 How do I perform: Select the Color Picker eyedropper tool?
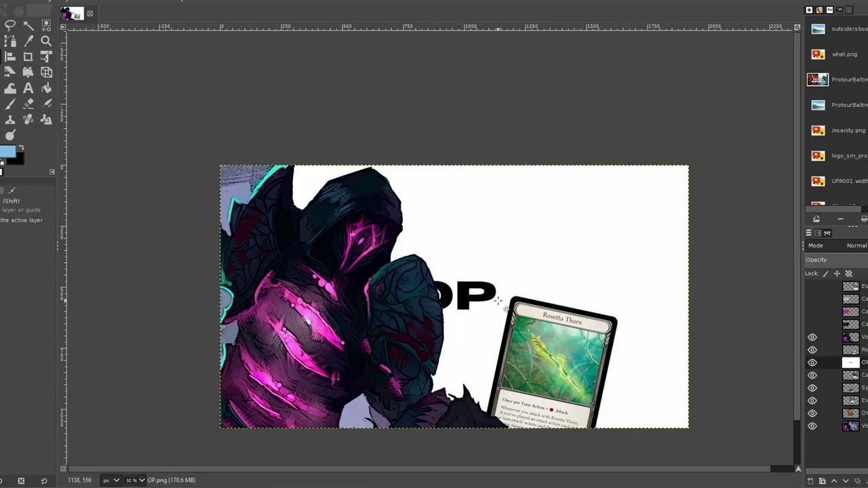click(x=28, y=41)
